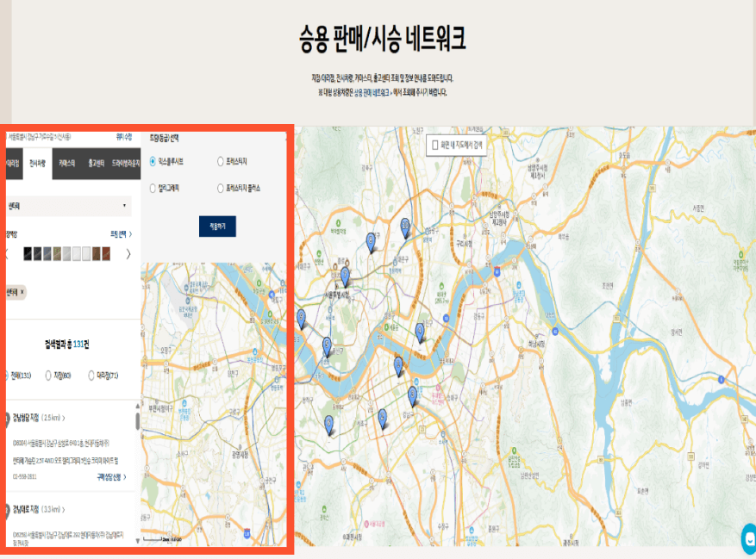This screenshot has width=756, height=559.
Task: Open the vehicle model dropdown
Action: (69, 204)
